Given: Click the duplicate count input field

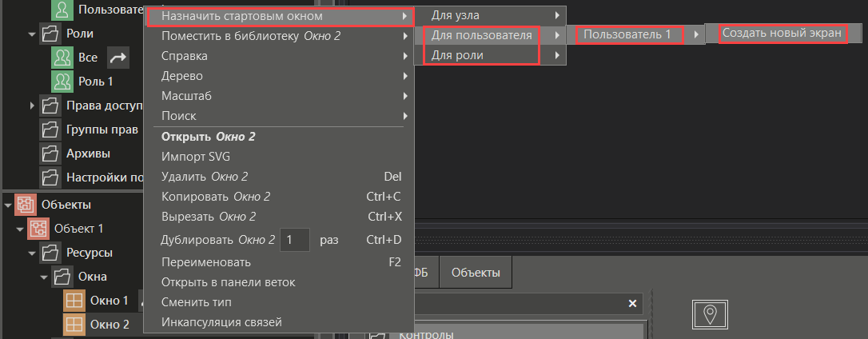Looking at the screenshot, I should pyautogui.click(x=295, y=240).
